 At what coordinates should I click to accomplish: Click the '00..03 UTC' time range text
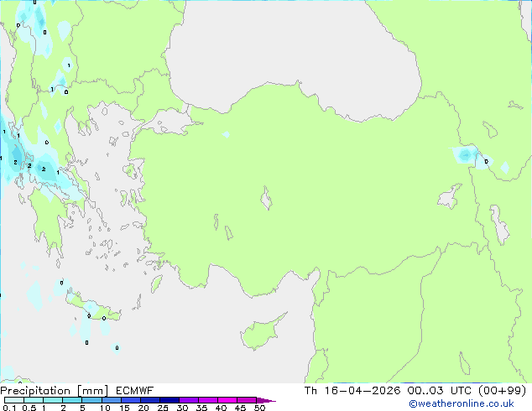coord(440,391)
